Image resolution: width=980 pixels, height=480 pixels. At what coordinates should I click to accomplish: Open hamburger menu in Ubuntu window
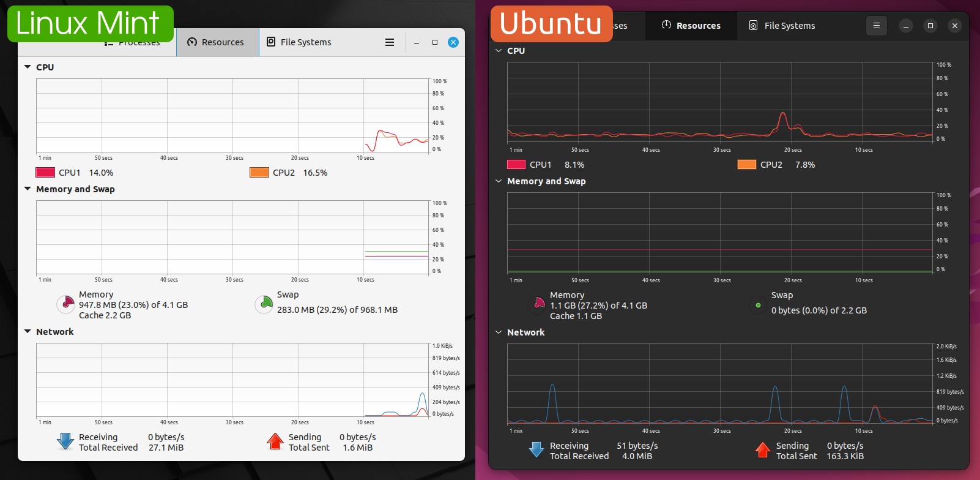tap(877, 26)
